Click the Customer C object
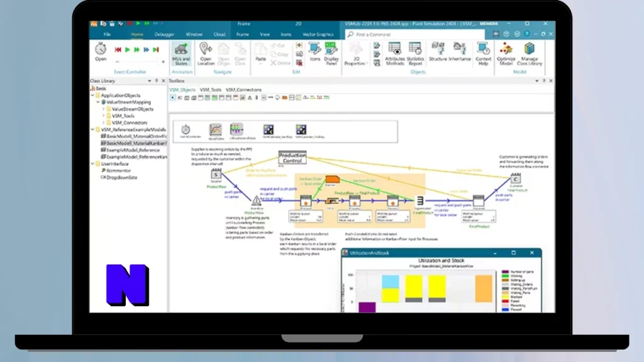The image size is (644, 362). pos(516,178)
